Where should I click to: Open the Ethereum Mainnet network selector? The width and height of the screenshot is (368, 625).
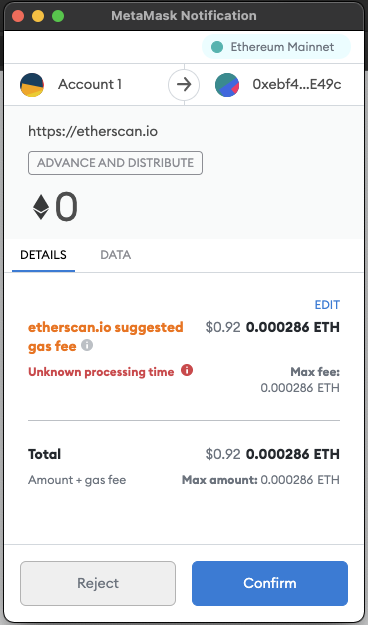[276, 47]
